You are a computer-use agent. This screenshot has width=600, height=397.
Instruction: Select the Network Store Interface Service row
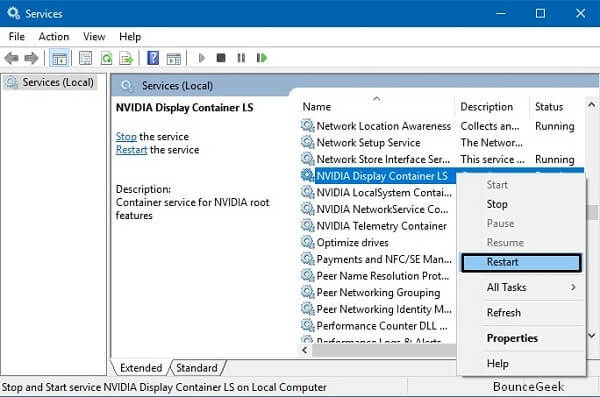[x=442, y=159]
